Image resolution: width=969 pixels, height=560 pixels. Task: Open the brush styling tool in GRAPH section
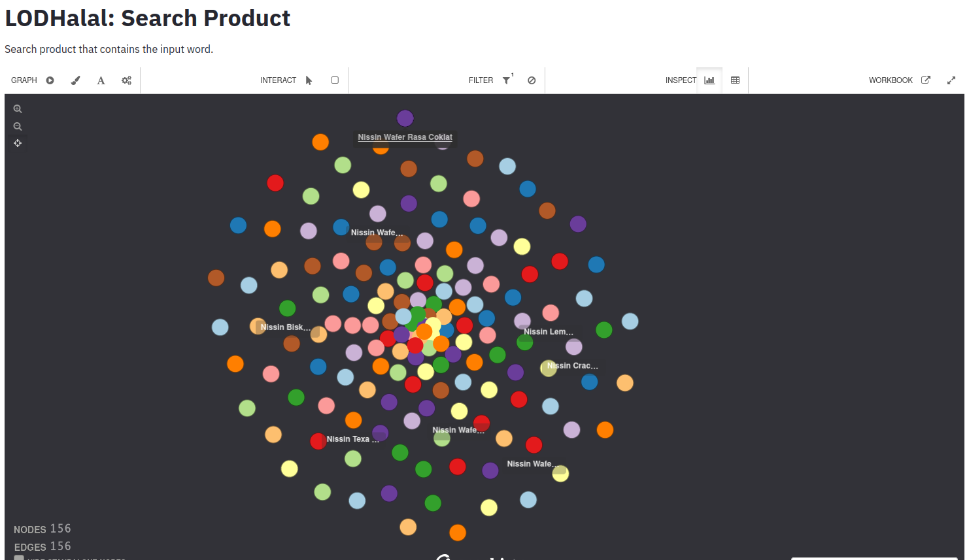pos(75,80)
